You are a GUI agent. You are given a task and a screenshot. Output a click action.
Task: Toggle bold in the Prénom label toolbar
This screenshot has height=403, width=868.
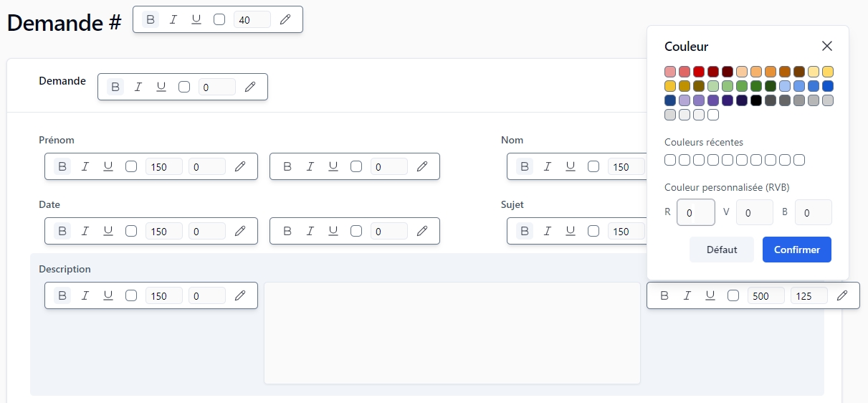[x=62, y=166]
